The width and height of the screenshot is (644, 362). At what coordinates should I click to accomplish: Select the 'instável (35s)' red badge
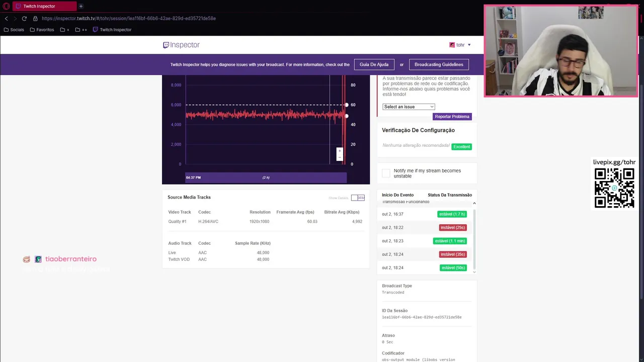pos(453,254)
